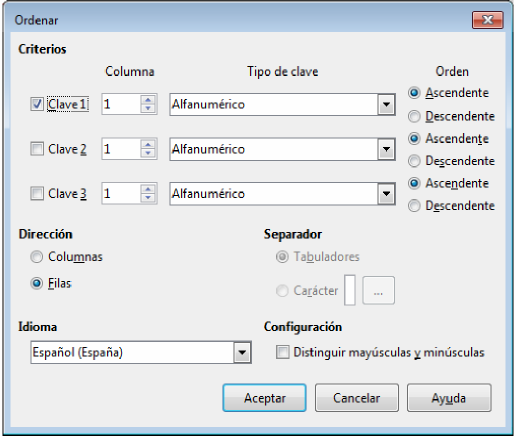This screenshot has height=436, width=516.
Task: Open the Idioma Español (España) dropdown
Action: click(x=242, y=352)
